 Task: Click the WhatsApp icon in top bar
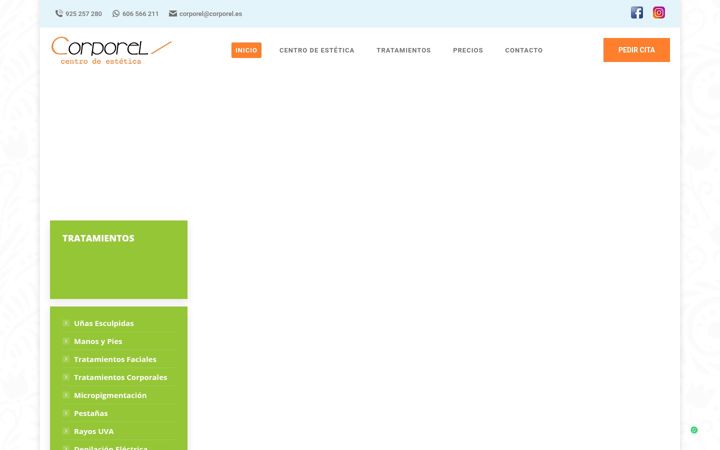tap(116, 14)
